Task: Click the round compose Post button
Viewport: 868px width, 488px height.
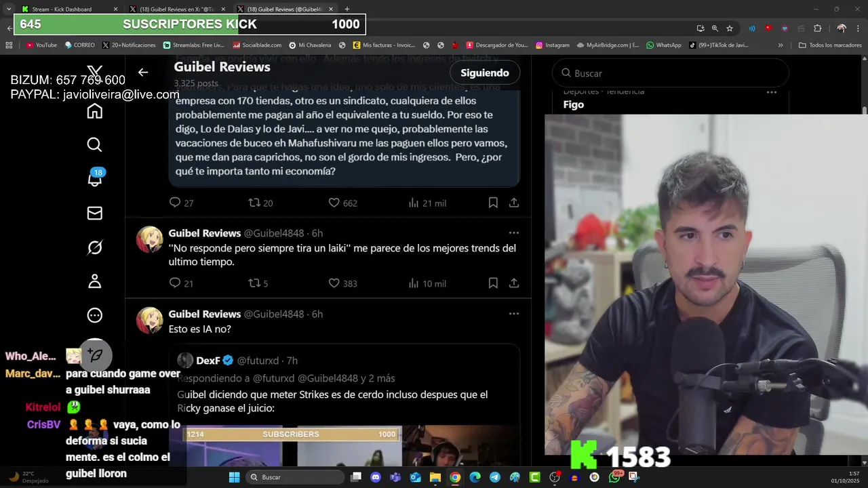Action: point(95,355)
